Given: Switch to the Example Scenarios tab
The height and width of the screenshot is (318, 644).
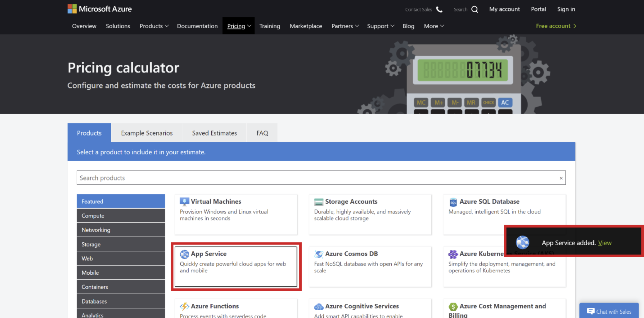Looking at the screenshot, I should pyautogui.click(x=147, y=133).
